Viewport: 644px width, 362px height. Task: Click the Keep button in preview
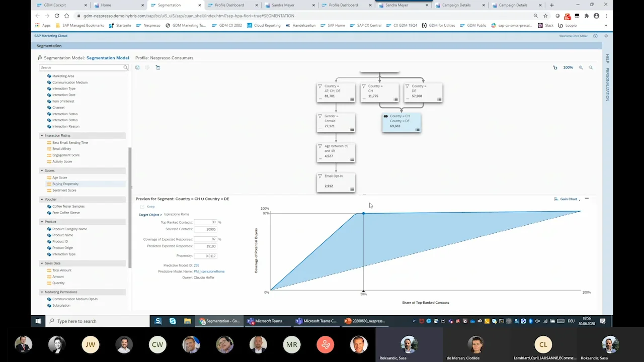click(x=147, y=207)
